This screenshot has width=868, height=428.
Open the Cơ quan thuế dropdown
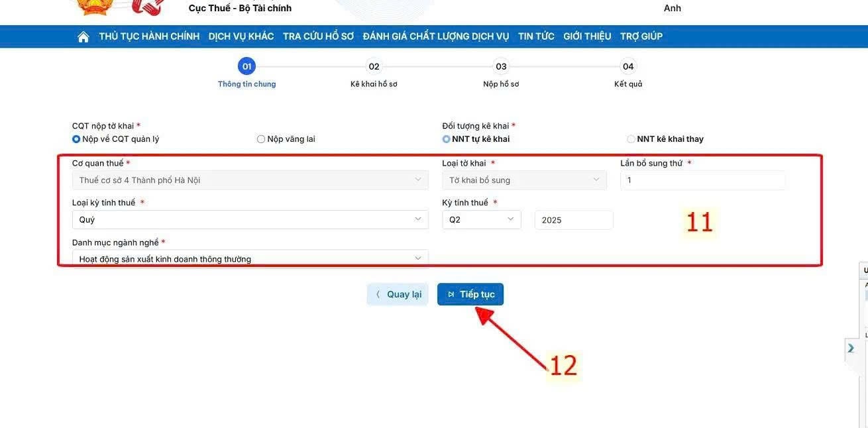pos(250,180)
